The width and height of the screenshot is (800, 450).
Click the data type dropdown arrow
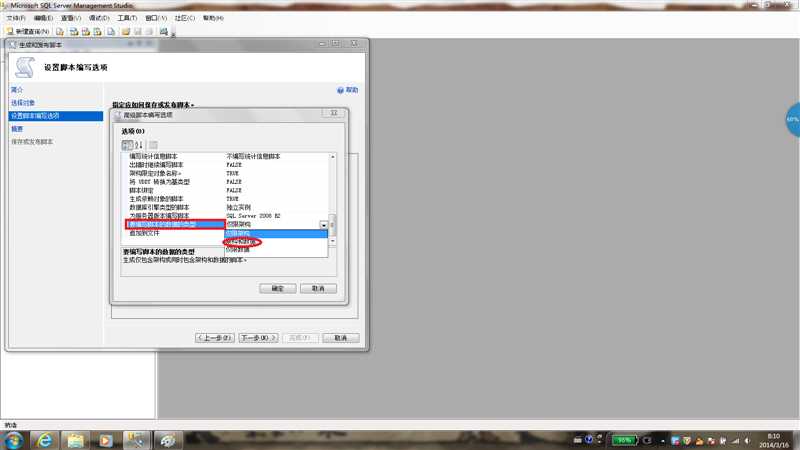click(x=323, y=225)
